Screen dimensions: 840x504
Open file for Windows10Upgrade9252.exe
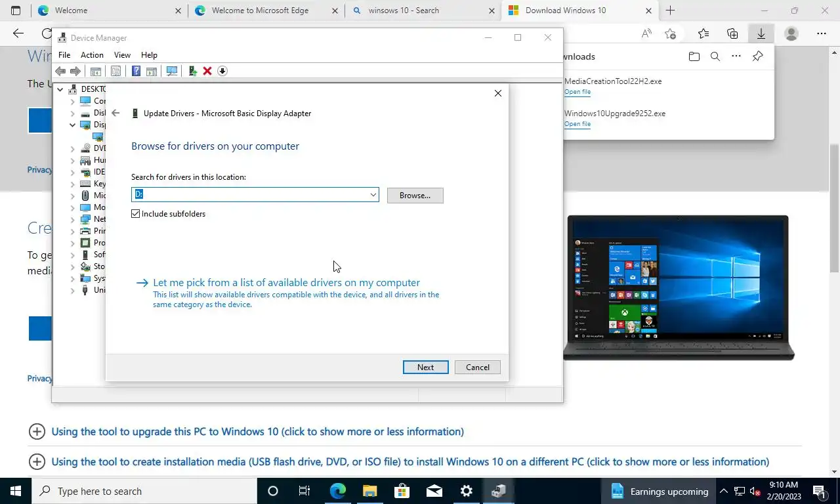[577, 124]
